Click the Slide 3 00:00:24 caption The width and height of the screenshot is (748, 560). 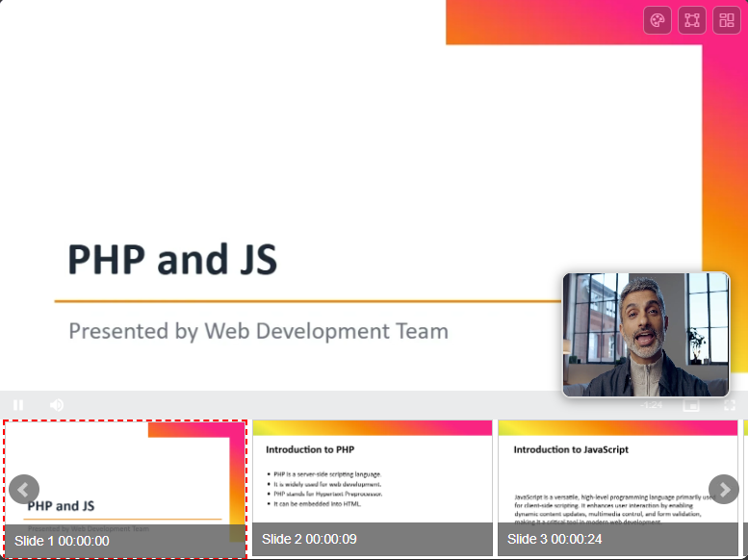pos(555,539)
